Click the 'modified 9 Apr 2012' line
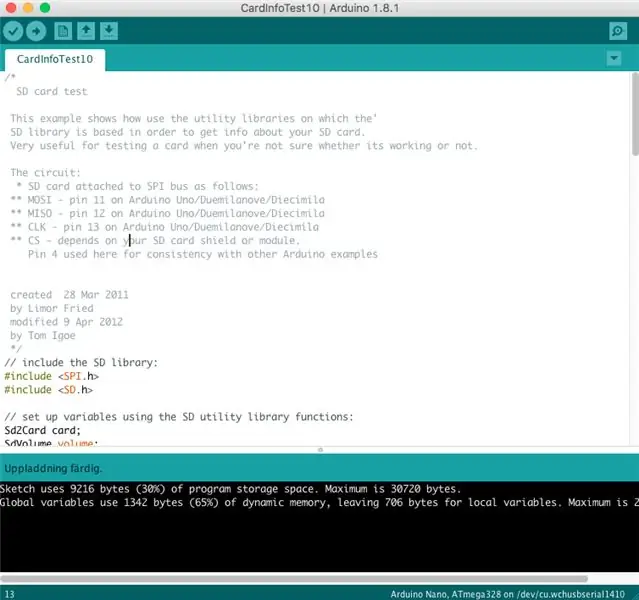The image size is (639, 600). (x=66, y=322)
